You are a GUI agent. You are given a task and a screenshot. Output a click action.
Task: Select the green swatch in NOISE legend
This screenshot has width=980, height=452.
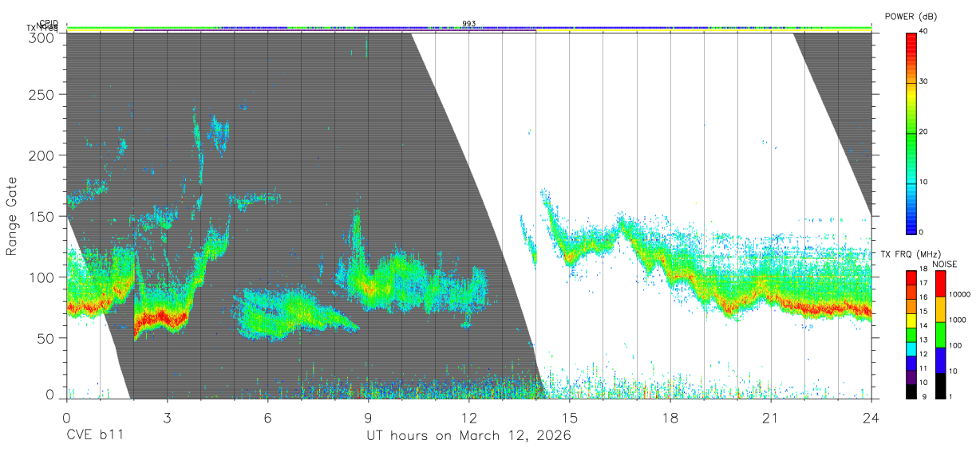coord(939,335)
